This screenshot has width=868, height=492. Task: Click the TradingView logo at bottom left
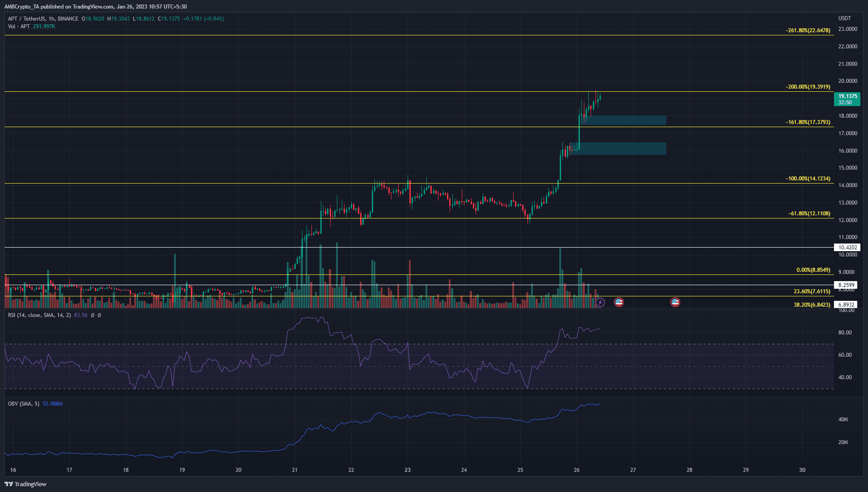point(26,484)
